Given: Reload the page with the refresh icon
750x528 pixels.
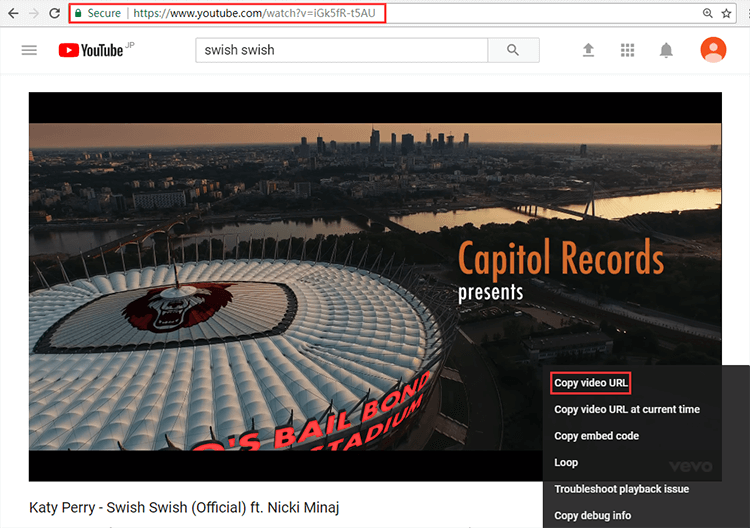Looking at the screenshot, I should click(x=55, y=13).
